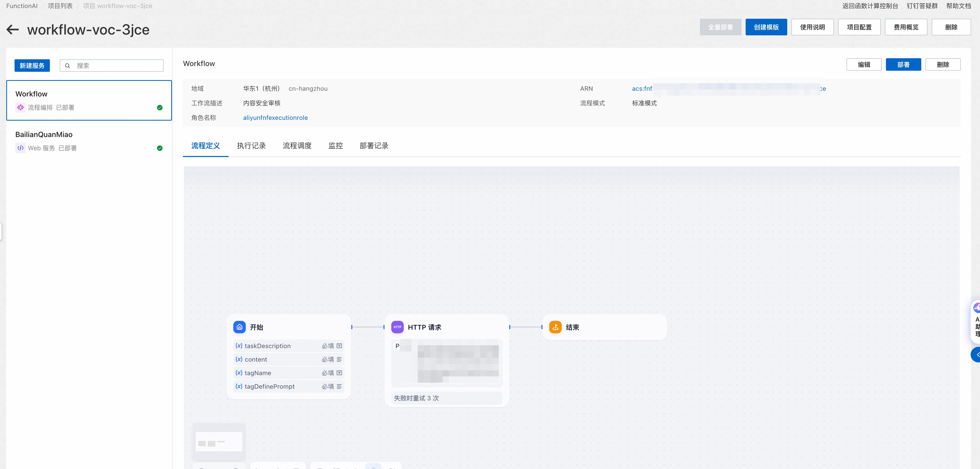Image resolution: width=980 pixels, height=469 pixels.
Task: Click the Start node home icon
Action: point(239,327)
